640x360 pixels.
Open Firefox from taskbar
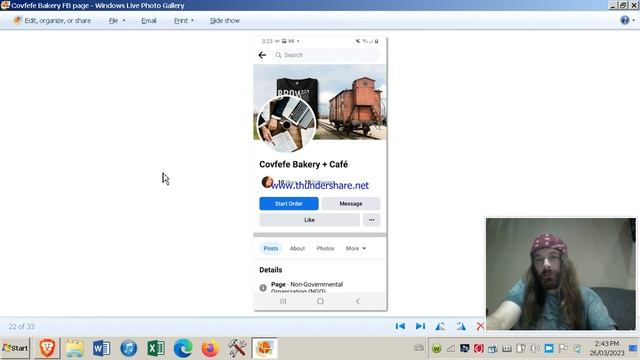(210, 348)
